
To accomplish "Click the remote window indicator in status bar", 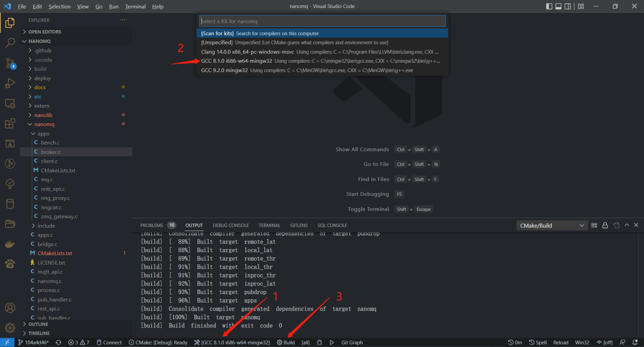I will click(7, 342).
